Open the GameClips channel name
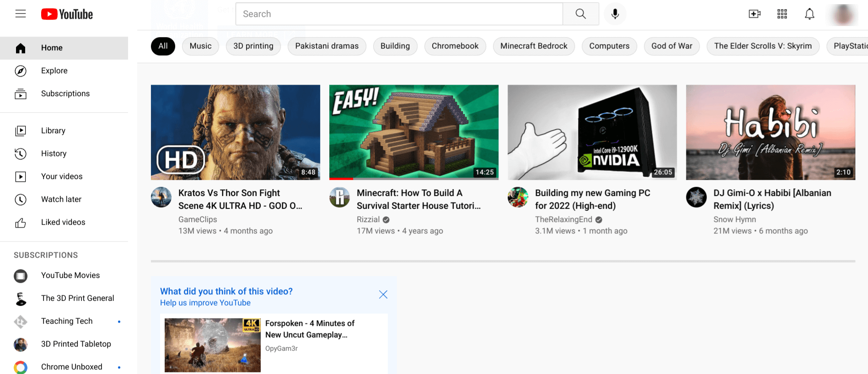 (x=198, y=220)
